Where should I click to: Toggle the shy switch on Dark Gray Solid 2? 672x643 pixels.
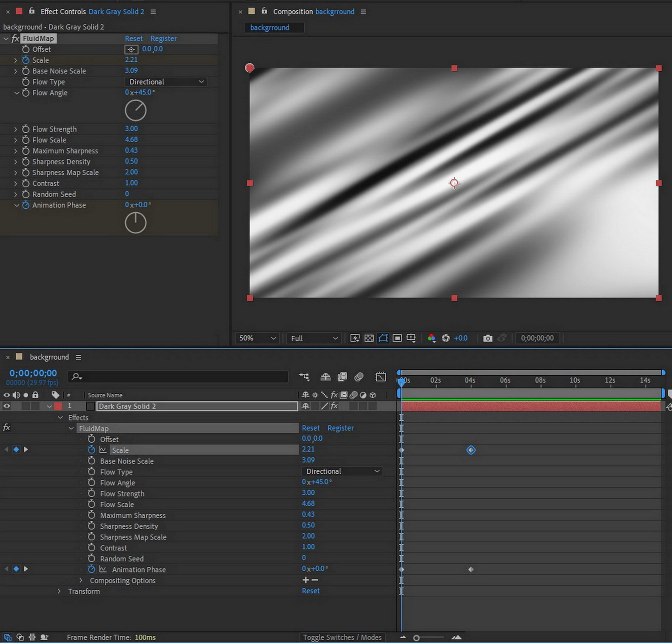coord(306,406)
